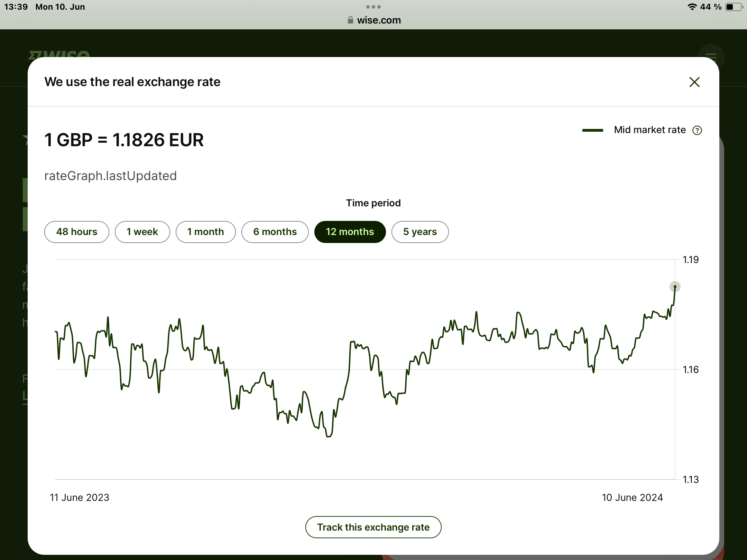This screenshot has width=747, height=560.
Task: Click the 1 GBP = 1.1826 EUR heading
Action: 124,140
